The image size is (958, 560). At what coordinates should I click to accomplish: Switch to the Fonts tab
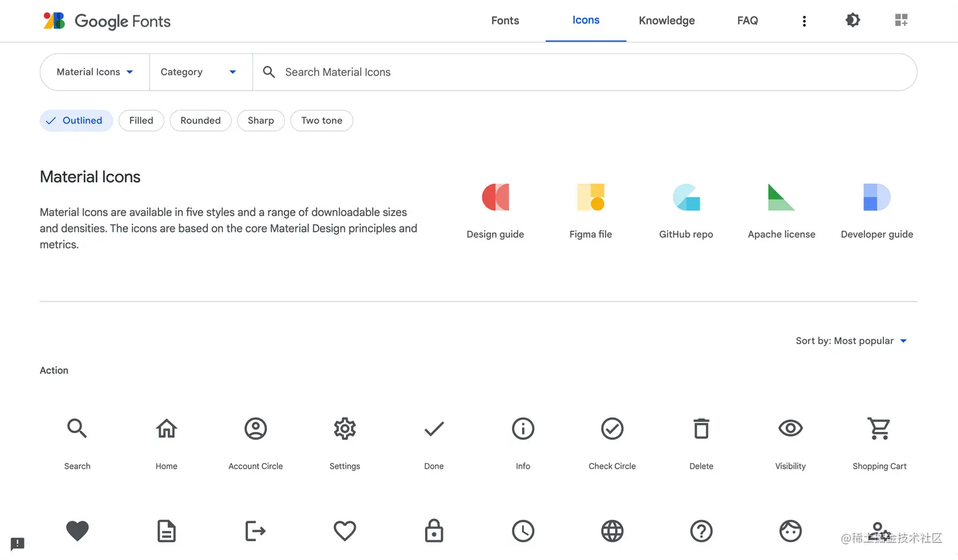(505, 20)
